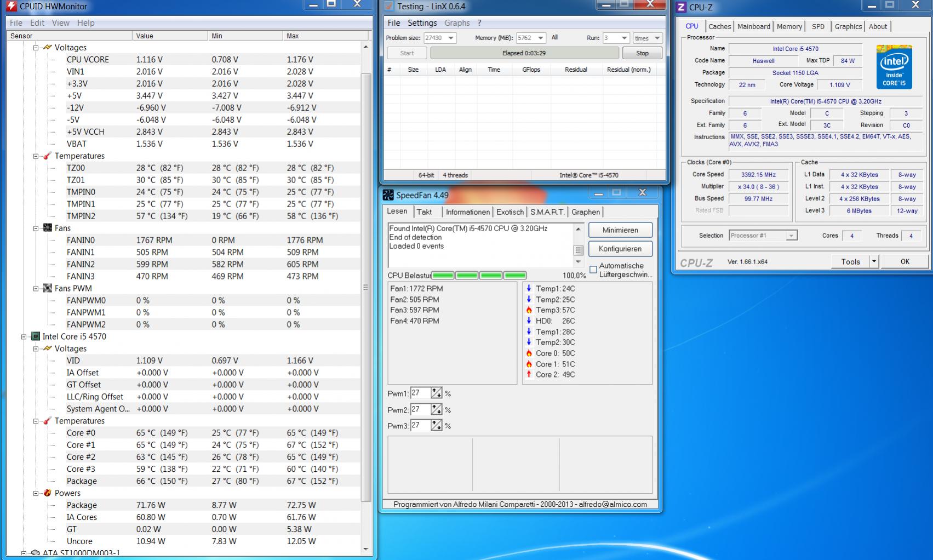Image resolution: width=933 pixels, height=560 pixels.
Task: Click the CPU-Z title bar icon
Action: coord(681,7)
